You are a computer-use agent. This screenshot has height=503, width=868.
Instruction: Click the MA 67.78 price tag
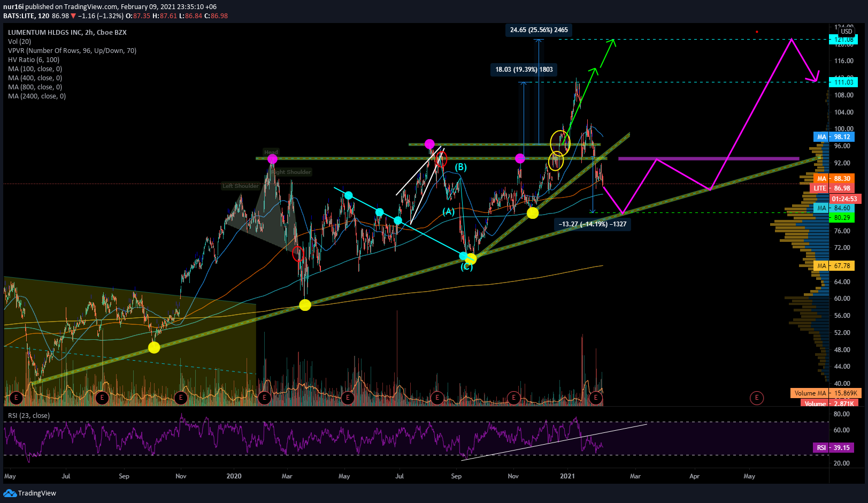pyautogui.click(x=834, y=266)
